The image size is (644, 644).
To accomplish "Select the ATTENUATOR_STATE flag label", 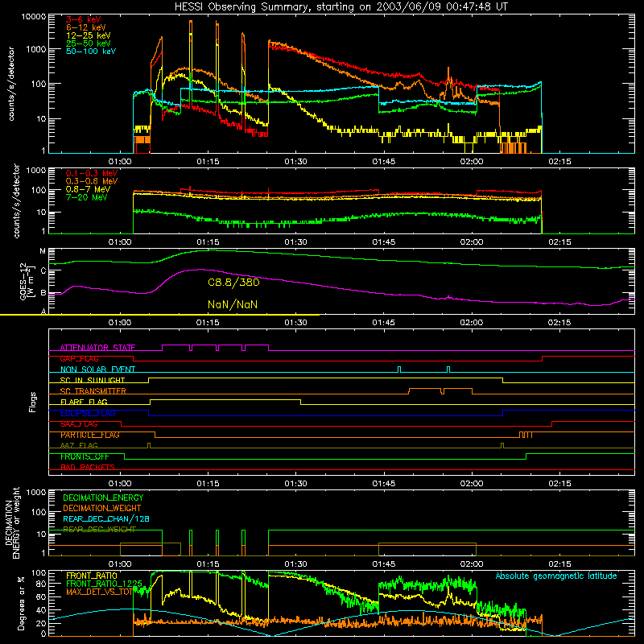I will tap(97, 348).
